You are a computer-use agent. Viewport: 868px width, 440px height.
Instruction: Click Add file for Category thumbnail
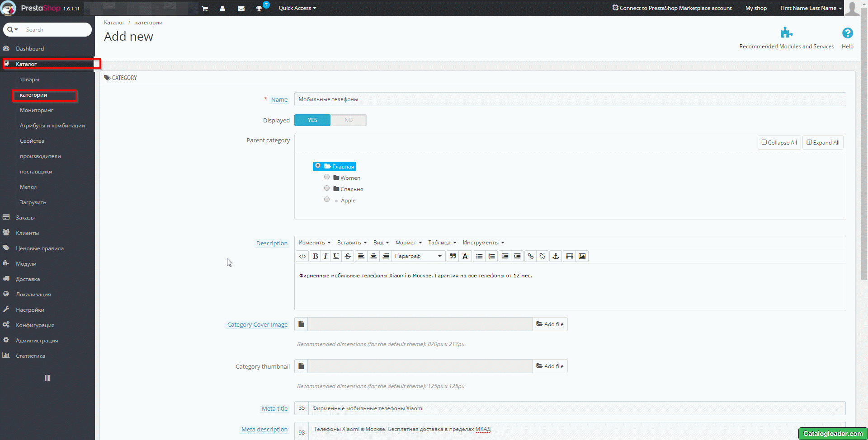pyautogui.click(x=550, y=366)
